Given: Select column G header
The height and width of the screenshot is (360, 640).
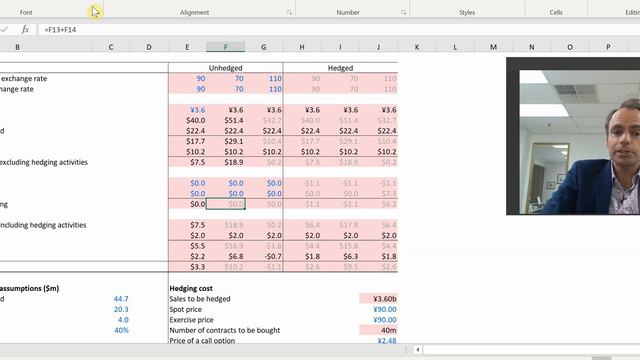Looking at the screenshot, I should tap(264, 47).
